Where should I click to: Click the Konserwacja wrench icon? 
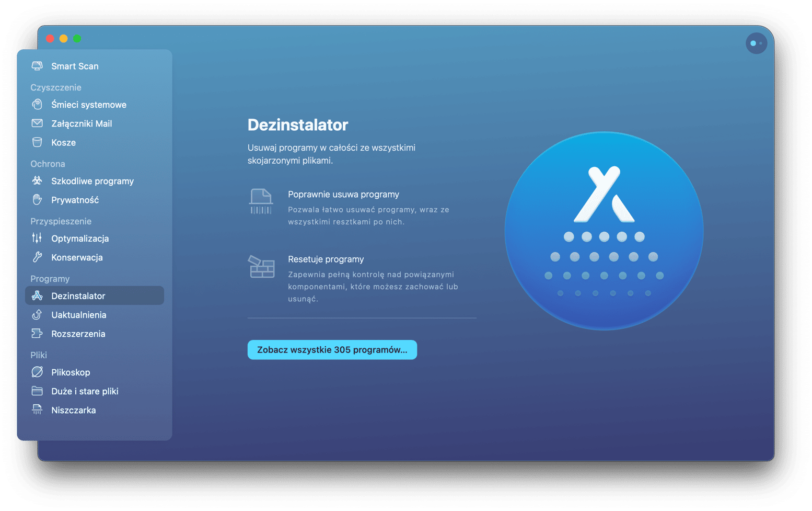point(37,257)
